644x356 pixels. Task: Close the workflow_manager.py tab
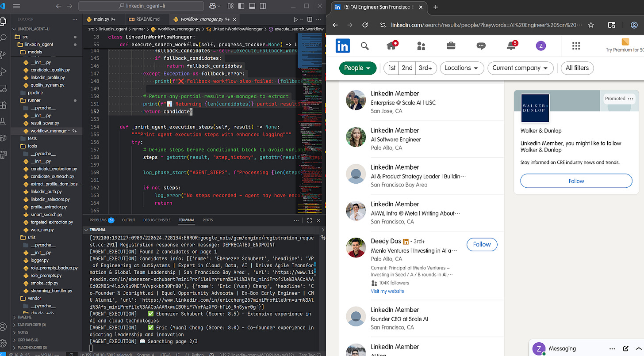click(x=234, y=19)
